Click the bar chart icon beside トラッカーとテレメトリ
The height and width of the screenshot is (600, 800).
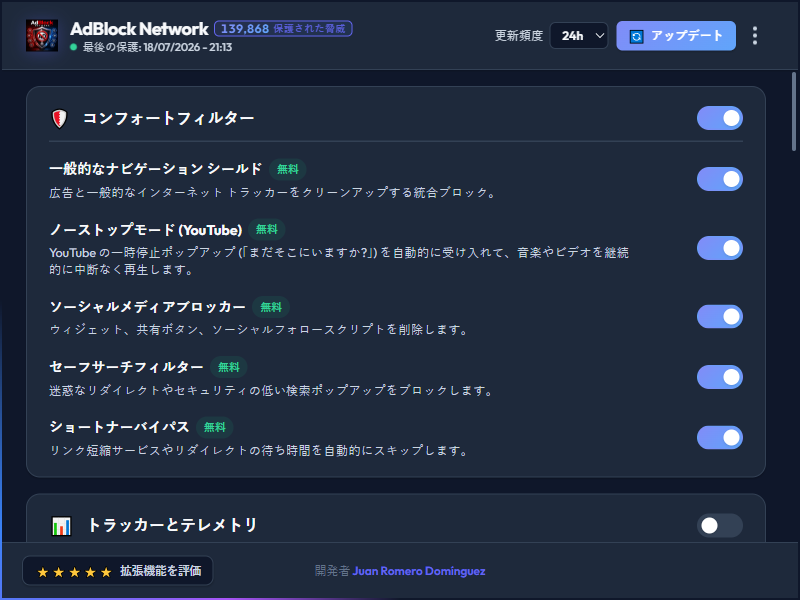coord(61,526)
